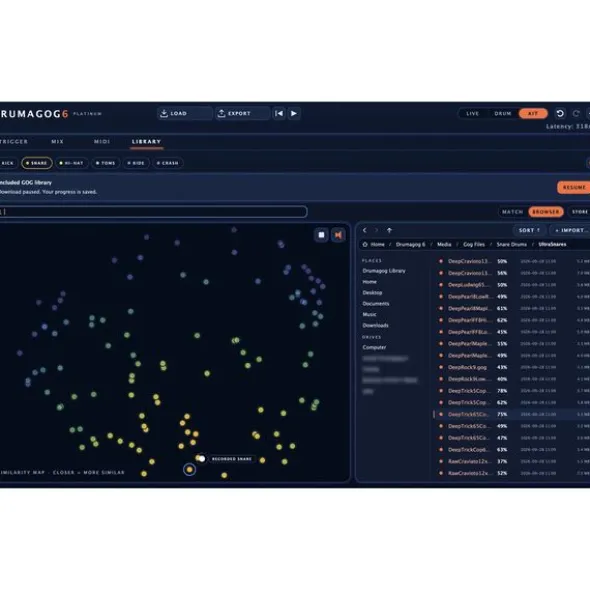This screenshot has height=591, width=590.
Task: Click the orange dot icon beside DeepRock9.gog
Action: 441,367
